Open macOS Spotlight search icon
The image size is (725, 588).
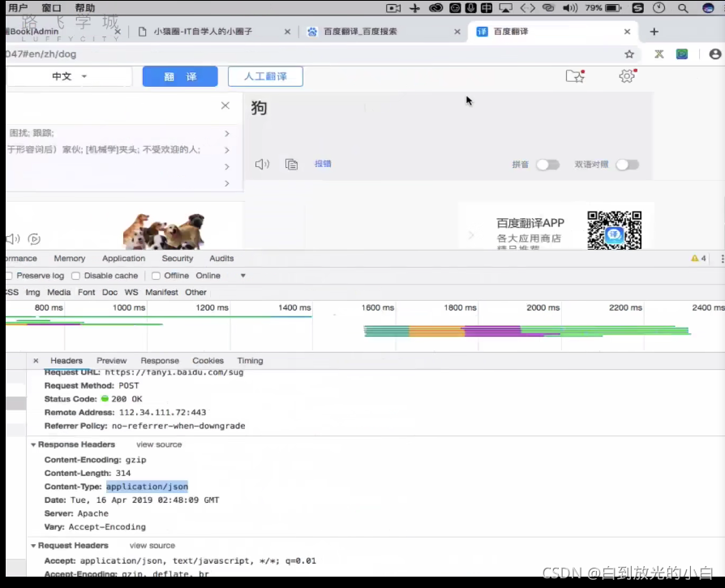point(683,8)
